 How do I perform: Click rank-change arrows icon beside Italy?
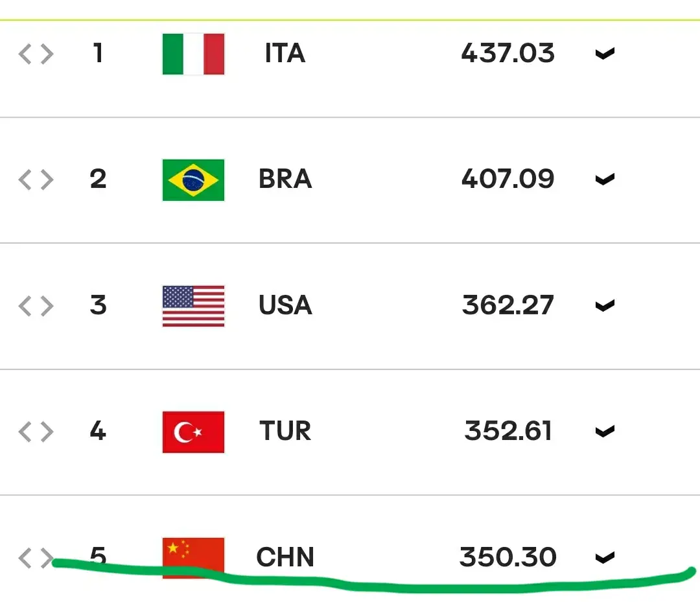pos(36,54)
